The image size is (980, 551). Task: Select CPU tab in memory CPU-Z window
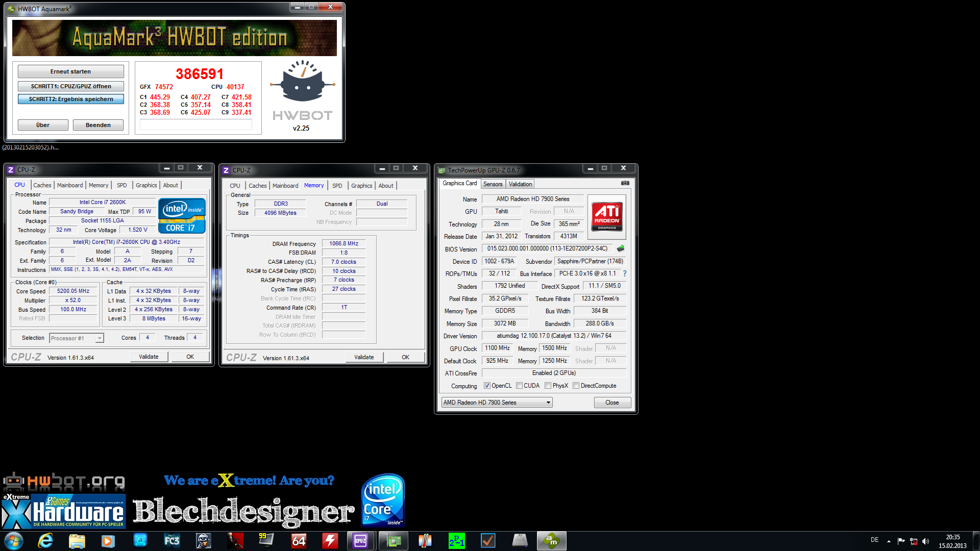(235, 186)
